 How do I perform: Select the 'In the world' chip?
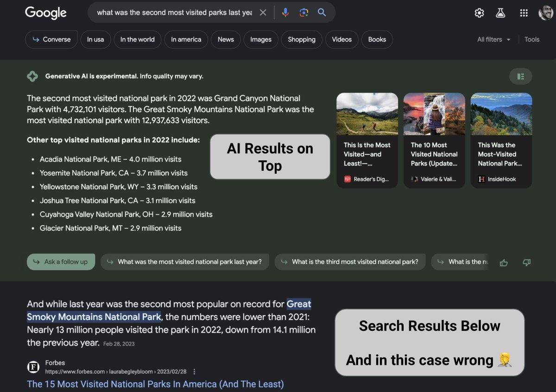[x=138, y=39]
